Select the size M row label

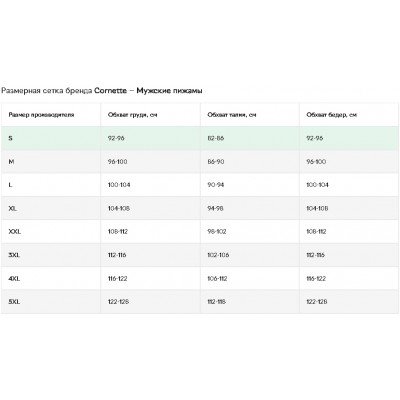click(11, 162)
